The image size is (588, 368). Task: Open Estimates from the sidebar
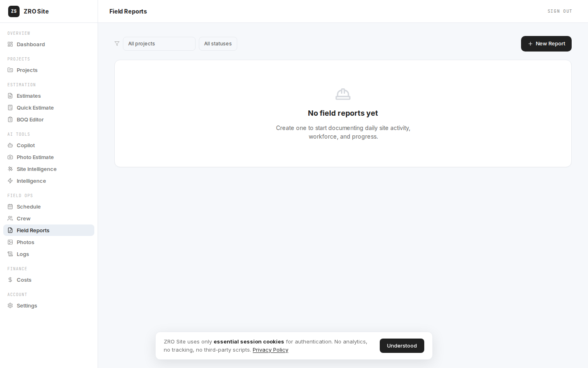click(49, 96)
